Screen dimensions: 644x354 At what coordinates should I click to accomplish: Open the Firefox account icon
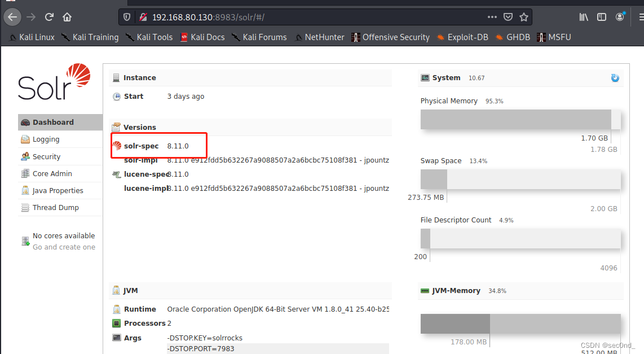tap(620, 17)
